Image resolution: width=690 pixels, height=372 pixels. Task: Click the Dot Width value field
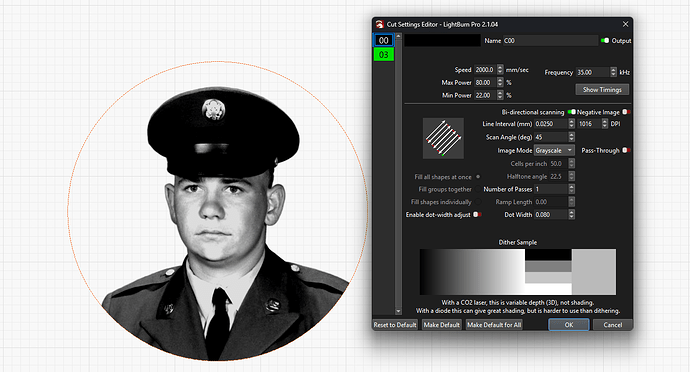coord(551,214)
